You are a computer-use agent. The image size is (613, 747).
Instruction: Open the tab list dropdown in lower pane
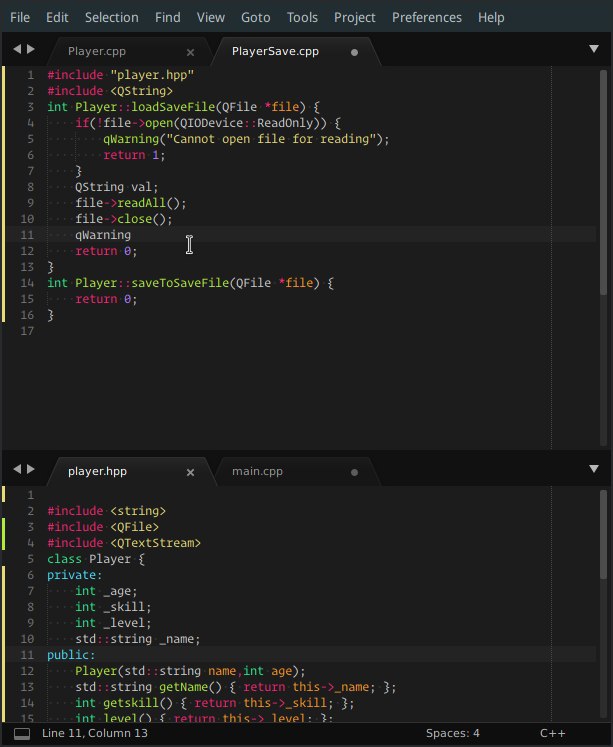coord(593,469)
